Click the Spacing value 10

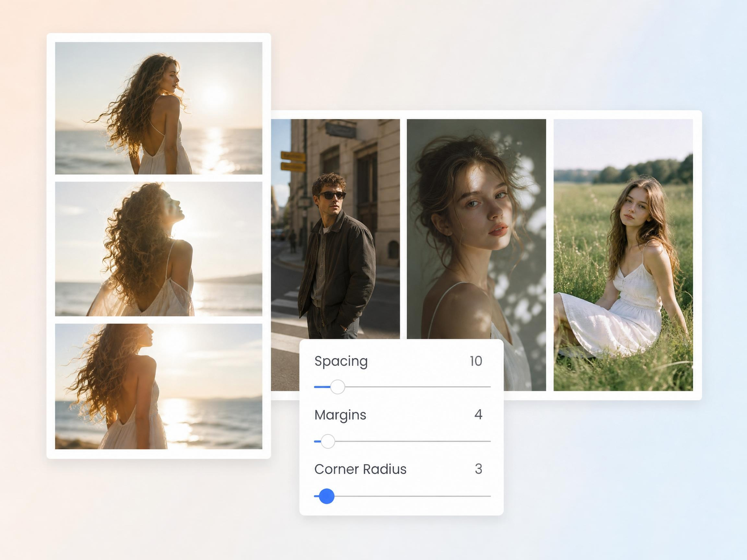coord(476,361)
